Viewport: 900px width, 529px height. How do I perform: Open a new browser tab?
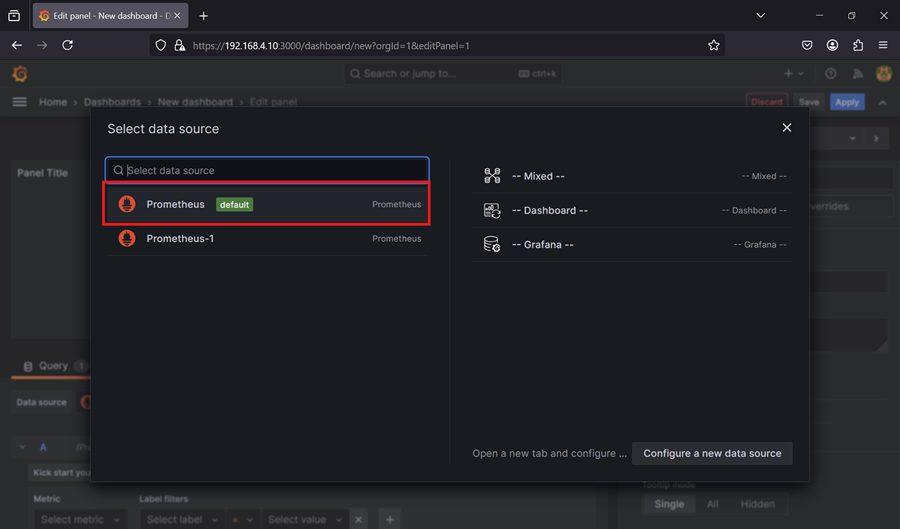point(203,16)
